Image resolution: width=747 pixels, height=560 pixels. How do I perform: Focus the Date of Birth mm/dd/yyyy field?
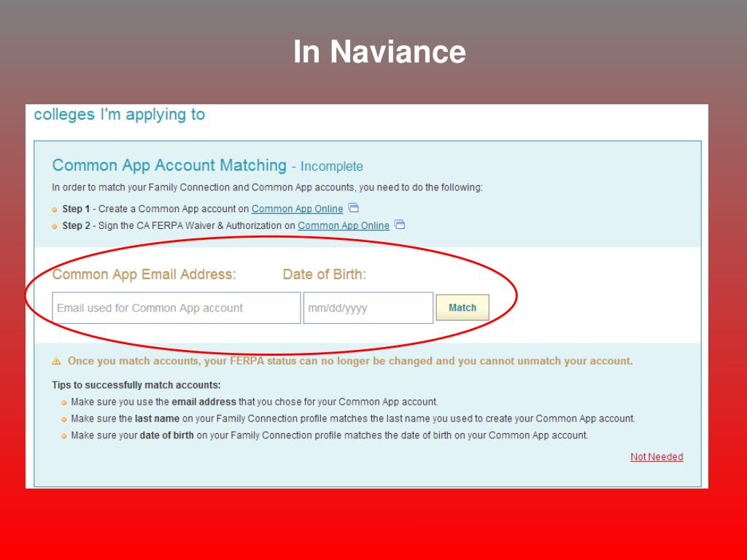368,308
